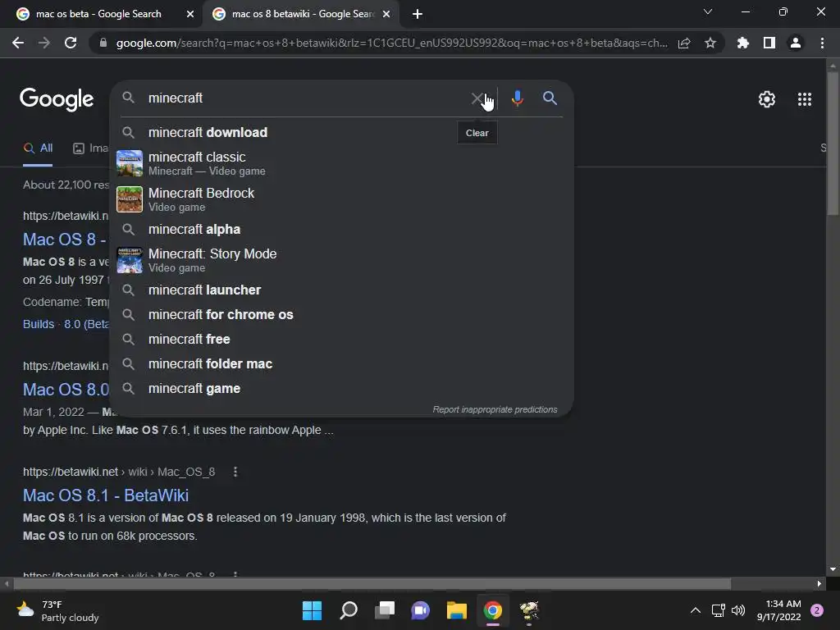Open Google quick settings gear
The width and height of the screenshot is (840, 630).
tap(767, 99)
